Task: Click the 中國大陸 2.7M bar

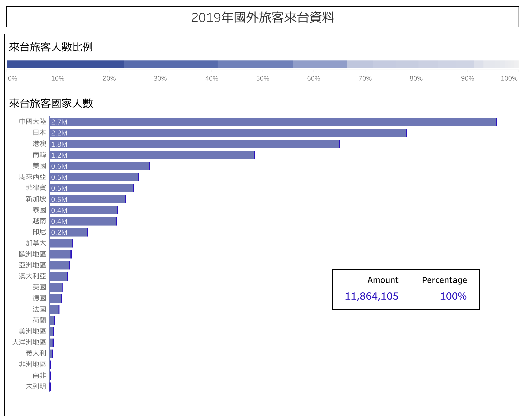Action: (x=273, y=122)
